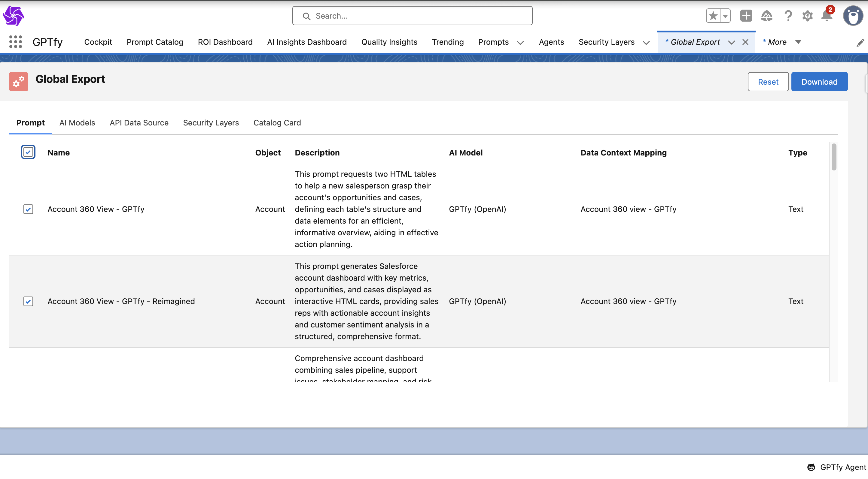868x479 pixels.
Task: Click the table vertical scrollbar
Action: [834, 157]
